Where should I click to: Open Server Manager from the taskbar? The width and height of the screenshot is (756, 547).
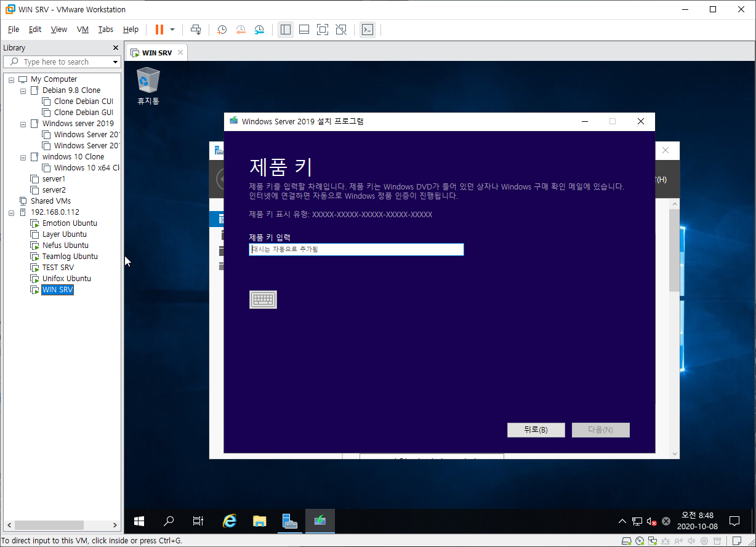pos(290,521)
